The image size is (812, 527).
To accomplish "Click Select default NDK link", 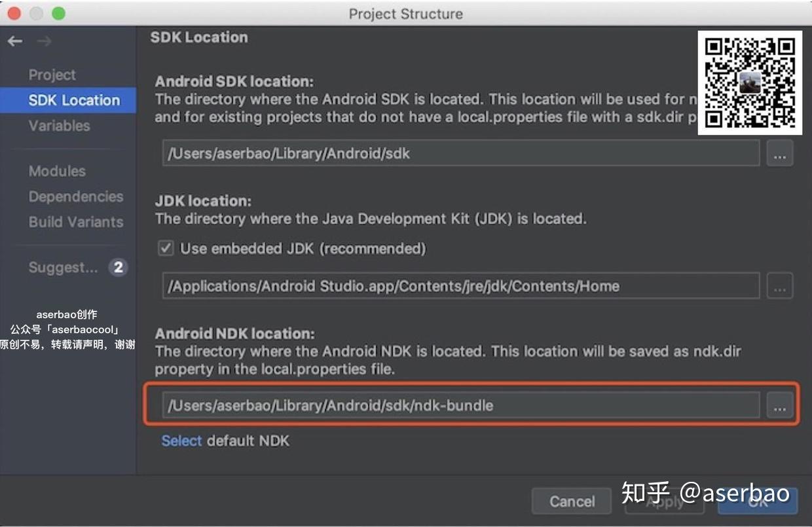I will (181, 441).
